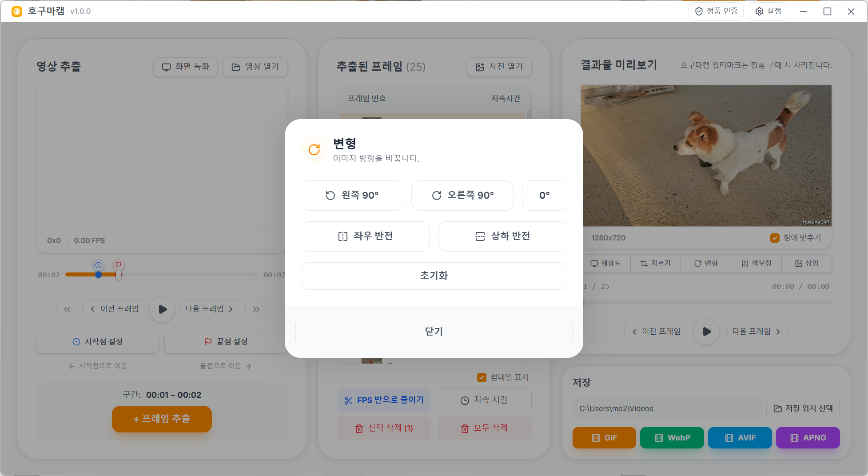
Task: Open the 설정 settings gear button
Action: point(768,11)
